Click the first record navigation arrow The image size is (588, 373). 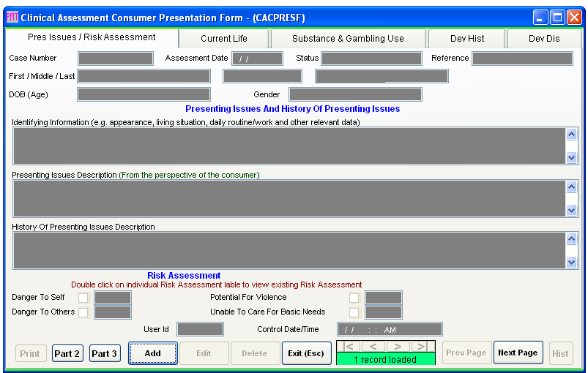click(349, 346)
